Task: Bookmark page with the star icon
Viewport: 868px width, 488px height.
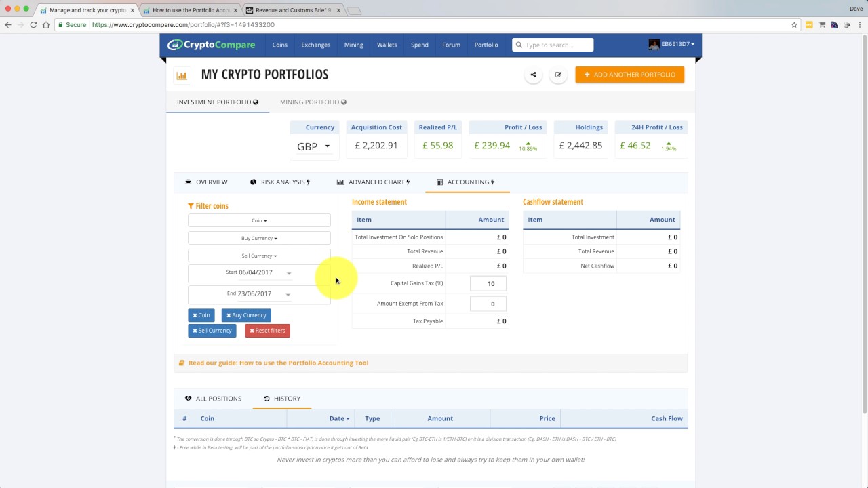Action: [x=794, y=24]
